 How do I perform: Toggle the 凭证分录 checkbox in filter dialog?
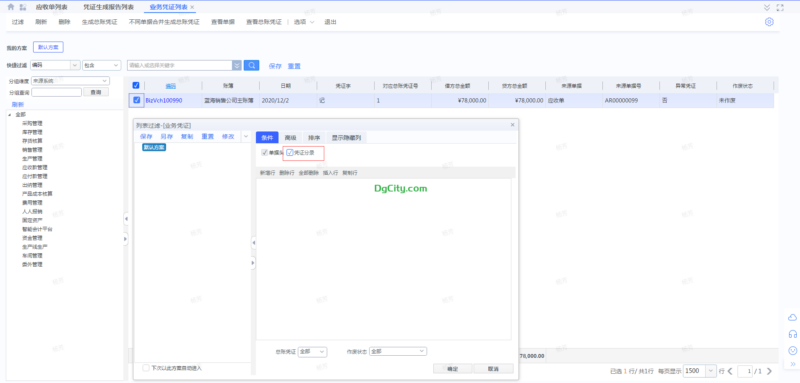click(290, 152)
